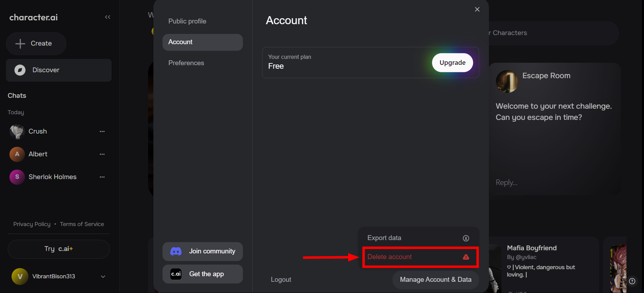Click the plus icon in Create button

[20, 43]
